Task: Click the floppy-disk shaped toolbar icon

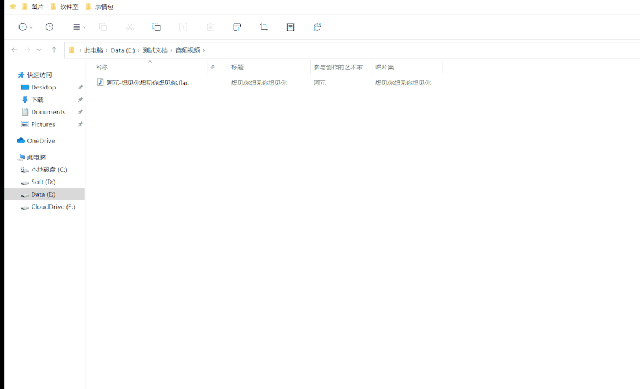Action: click(x=290, y=27)
